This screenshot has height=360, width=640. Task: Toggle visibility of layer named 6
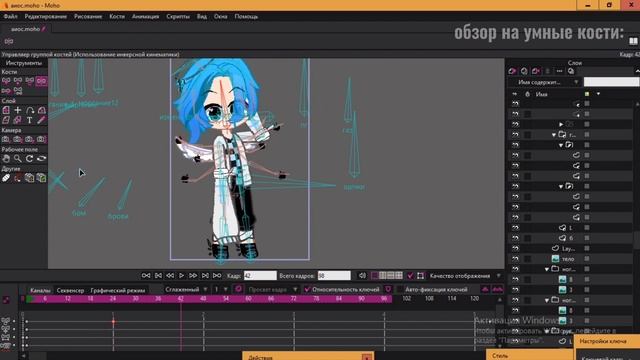point(515,238)
